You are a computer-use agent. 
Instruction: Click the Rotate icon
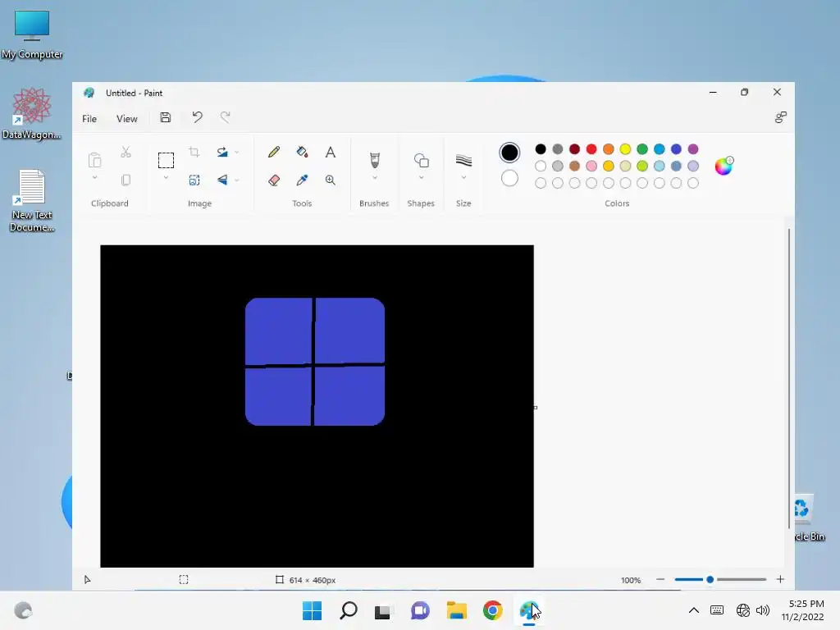coord(222,152)
